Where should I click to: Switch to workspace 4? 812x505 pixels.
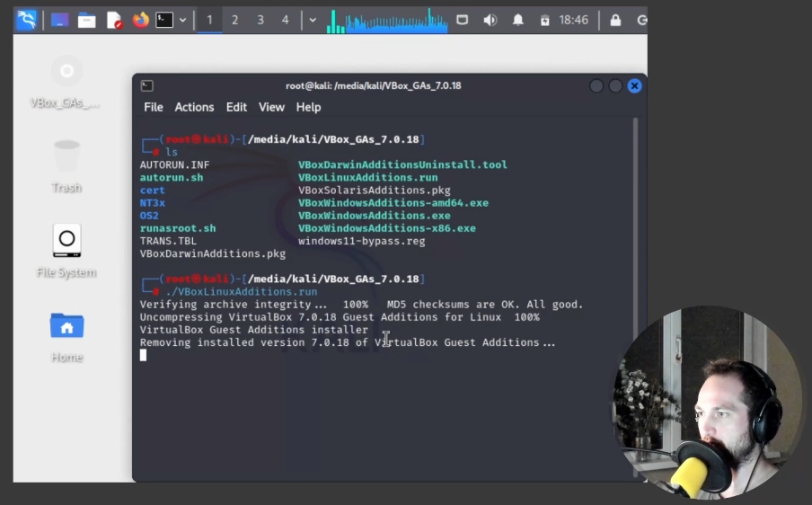click(x=285, y=20)
